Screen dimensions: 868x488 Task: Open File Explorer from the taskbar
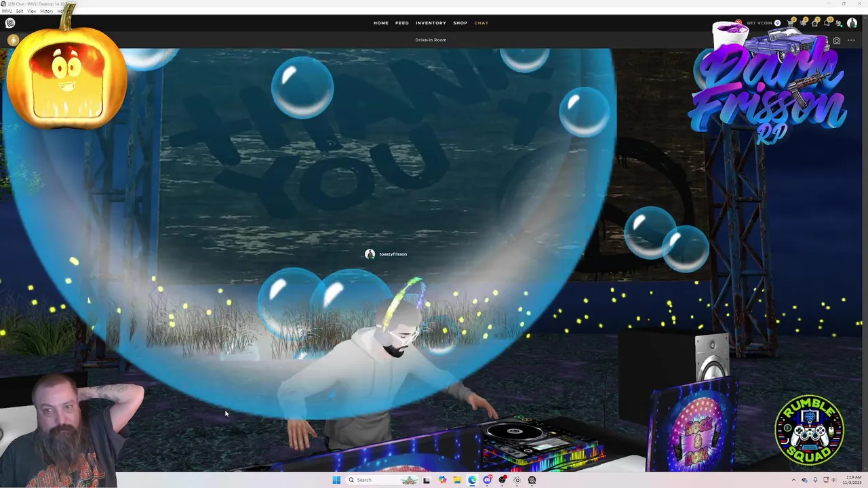pyautogui.click(x=457, y=480)
